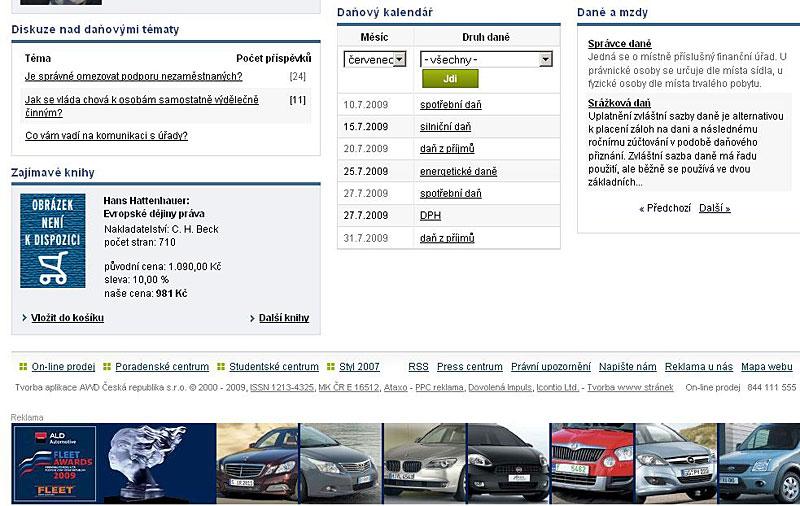Click green square icon beside Styl 2007
Screen dimensions: 800x506
pyautogui.click(x=331, y=366)
